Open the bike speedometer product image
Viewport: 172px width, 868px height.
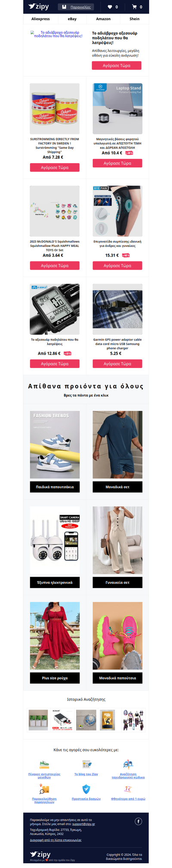point(55,309)
